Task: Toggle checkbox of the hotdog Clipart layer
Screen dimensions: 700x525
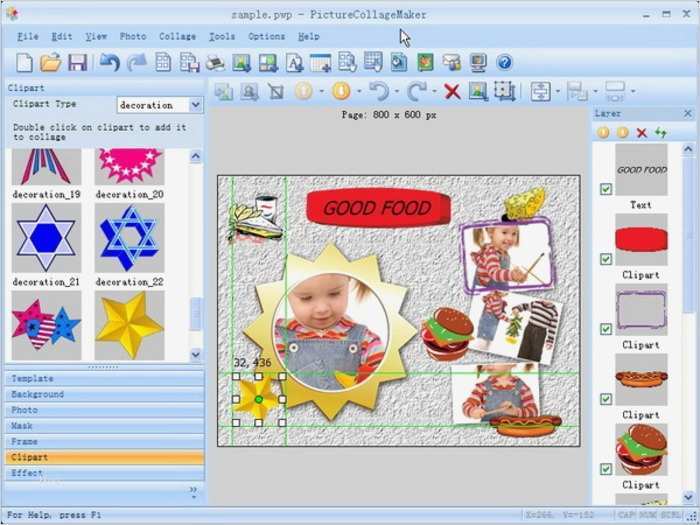Action: click(x=606, y=399)
